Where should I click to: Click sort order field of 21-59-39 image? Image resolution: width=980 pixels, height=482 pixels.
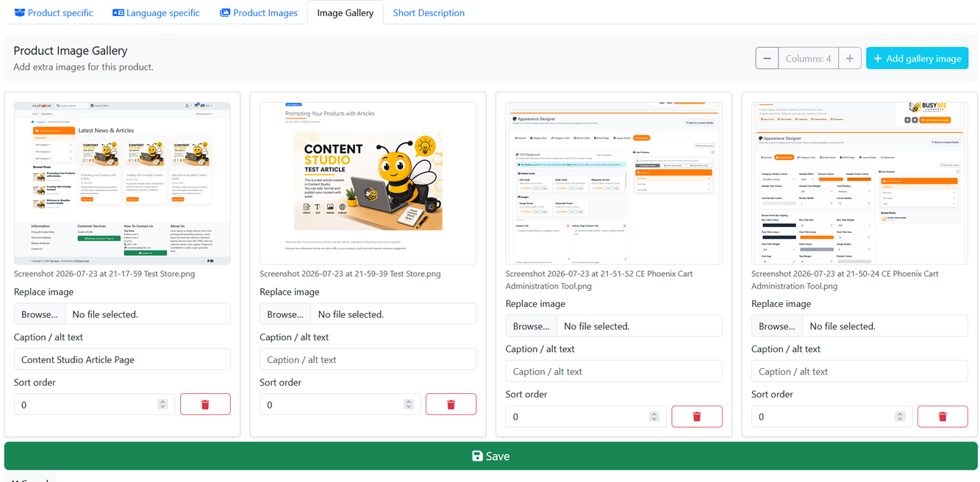click(340, 404)
